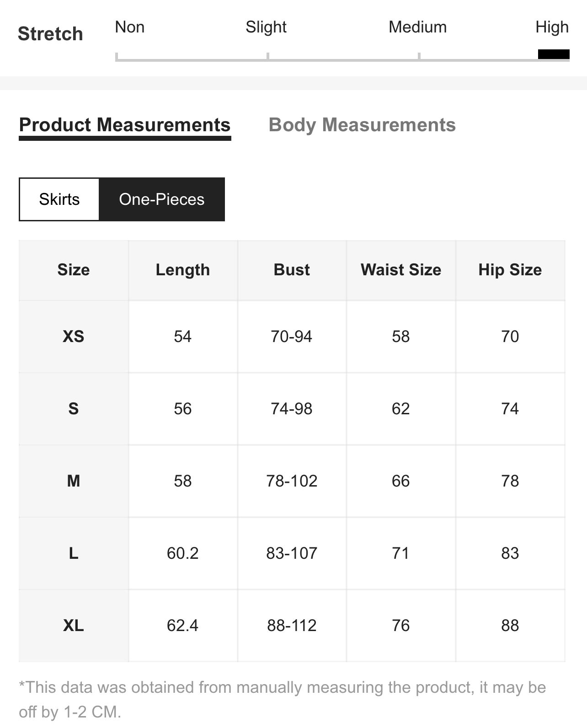
Task: Select the One-Pieces toggle button
Action: click(x=162, y=199)
